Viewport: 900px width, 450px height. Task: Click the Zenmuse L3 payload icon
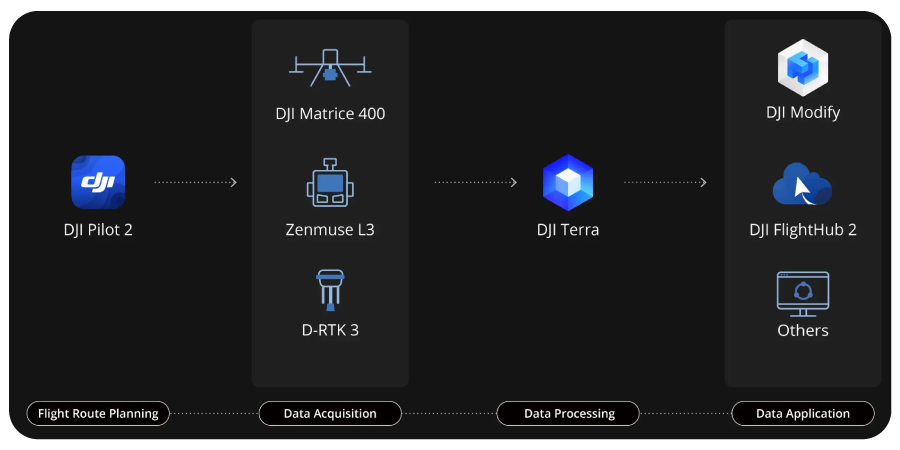pos(330,182)
